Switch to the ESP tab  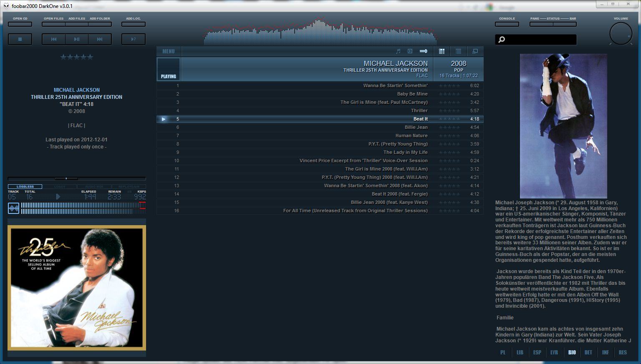537,352
